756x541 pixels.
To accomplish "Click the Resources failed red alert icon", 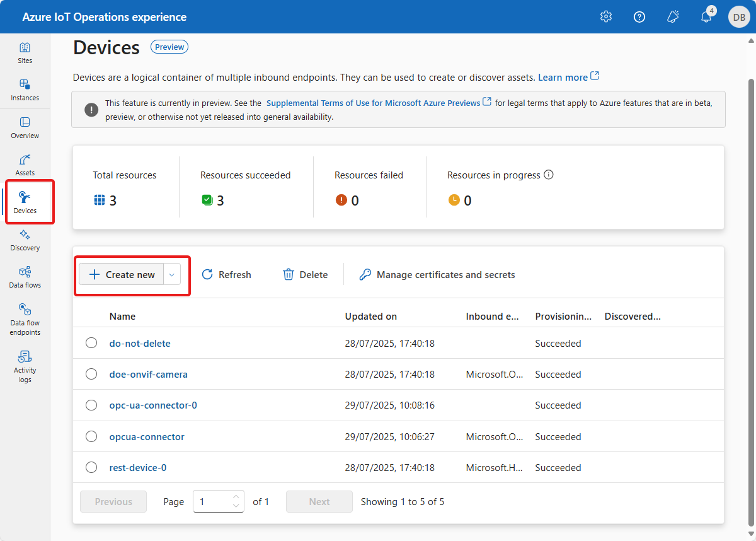I will pos(341,201).
